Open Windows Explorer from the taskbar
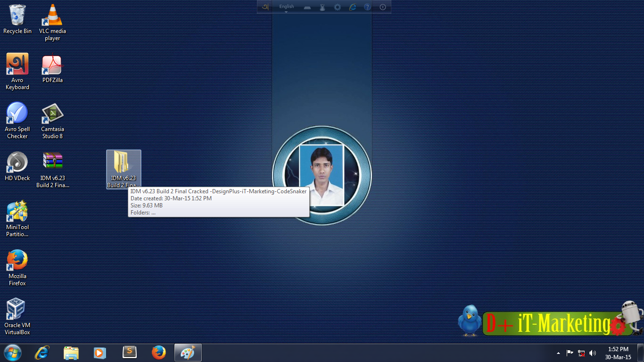 tap(71, 353)
